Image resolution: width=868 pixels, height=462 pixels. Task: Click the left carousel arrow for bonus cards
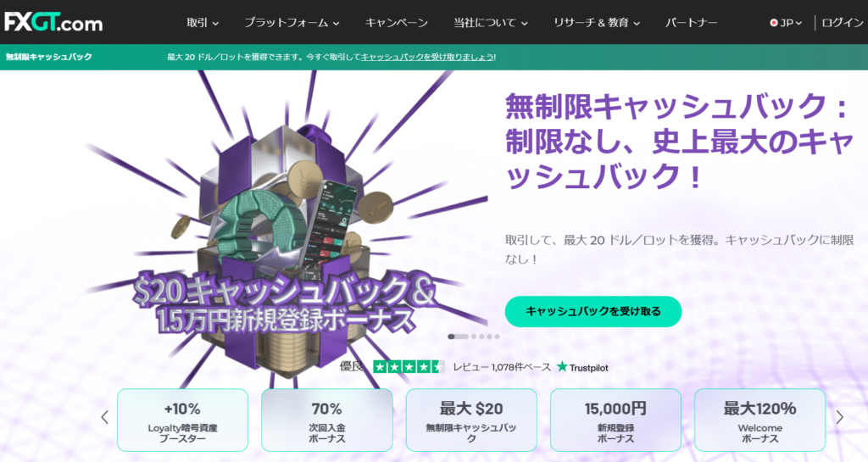104,418
